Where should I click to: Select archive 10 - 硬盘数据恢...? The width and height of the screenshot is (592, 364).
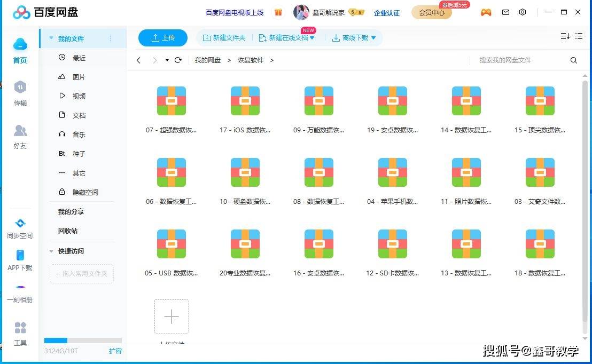[245, 181]
